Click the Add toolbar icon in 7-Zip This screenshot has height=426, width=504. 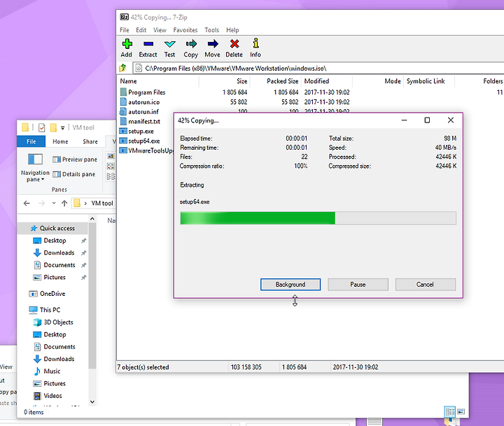click(x=127, y=43)
